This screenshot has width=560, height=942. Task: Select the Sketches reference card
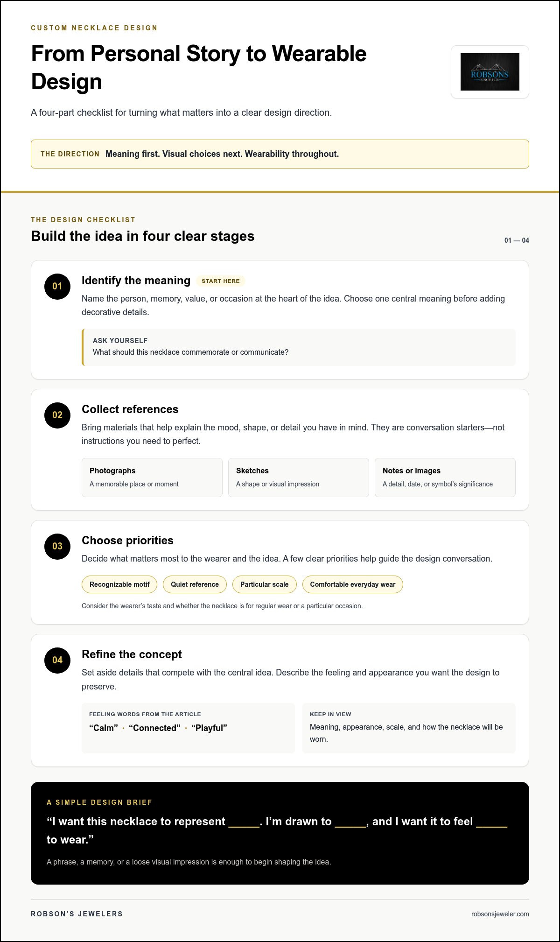click(299, 478)
